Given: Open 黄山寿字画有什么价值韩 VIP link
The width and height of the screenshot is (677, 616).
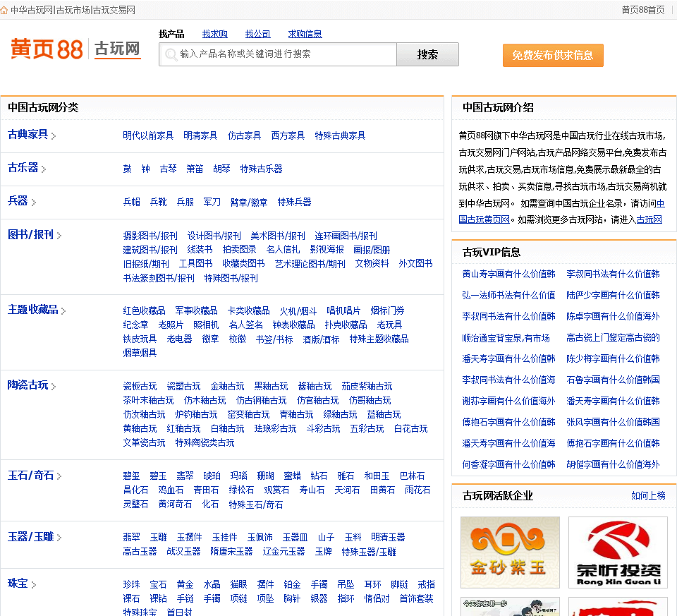Looking at the screenshot, I should click(x=508, y=274).
